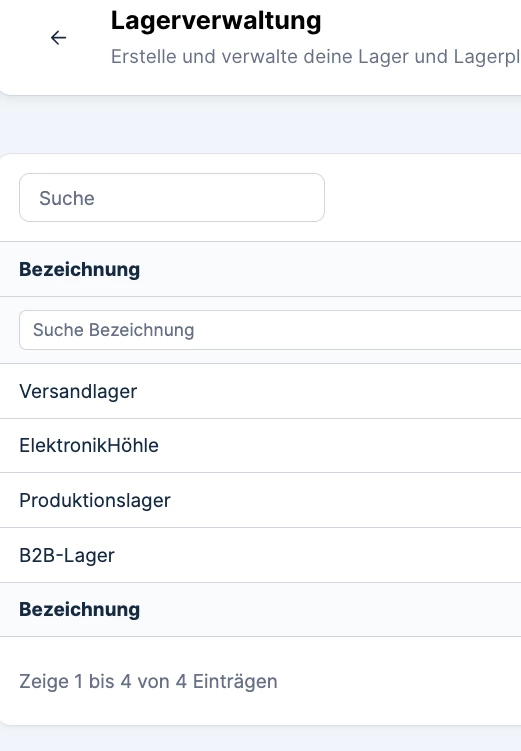Click the Lagerverwaltung page heading
This screenshot has width=521, height=751.
coord(216,21)
